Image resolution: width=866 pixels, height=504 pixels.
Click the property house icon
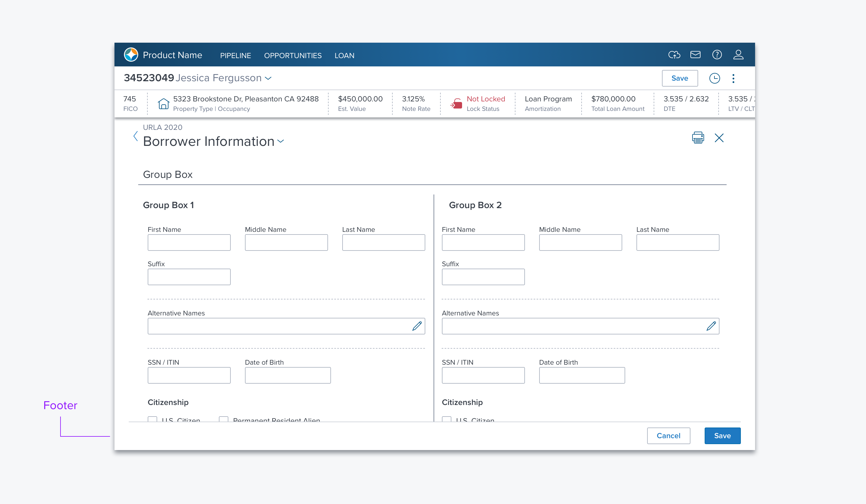point(163,103)
